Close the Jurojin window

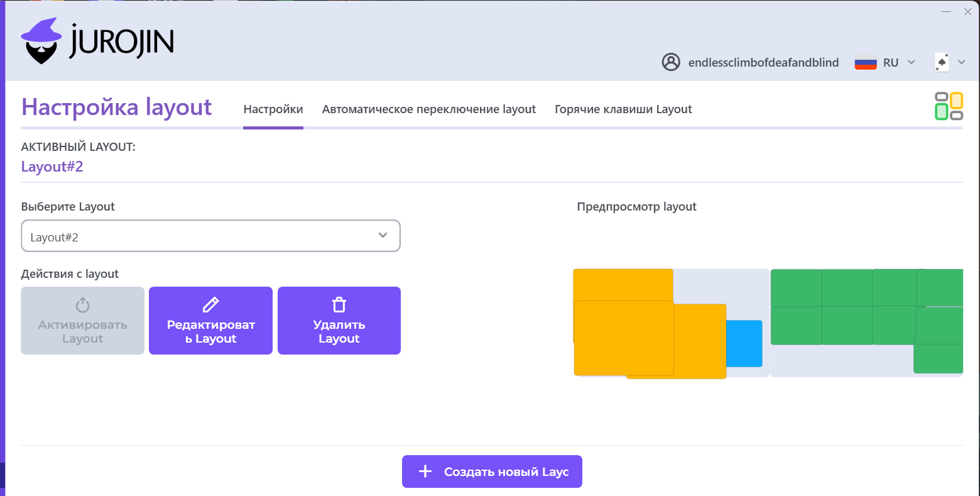[x=968, y=12]
